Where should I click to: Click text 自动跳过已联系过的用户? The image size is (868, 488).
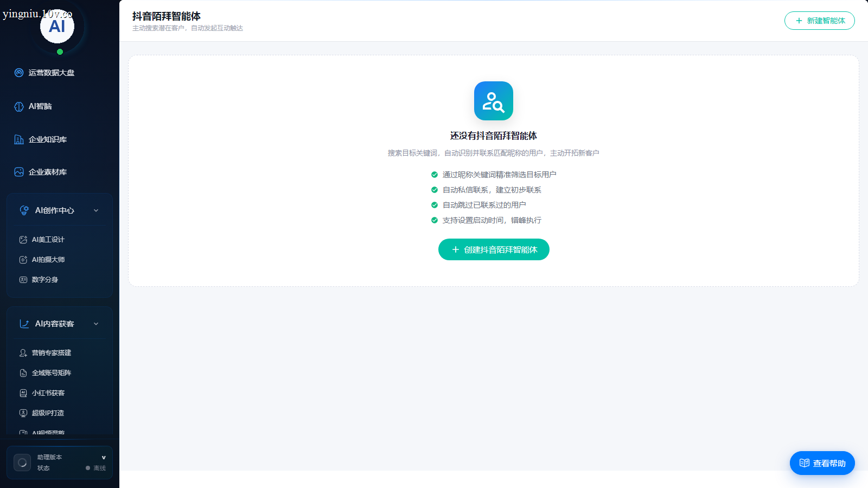pos(484,205)
